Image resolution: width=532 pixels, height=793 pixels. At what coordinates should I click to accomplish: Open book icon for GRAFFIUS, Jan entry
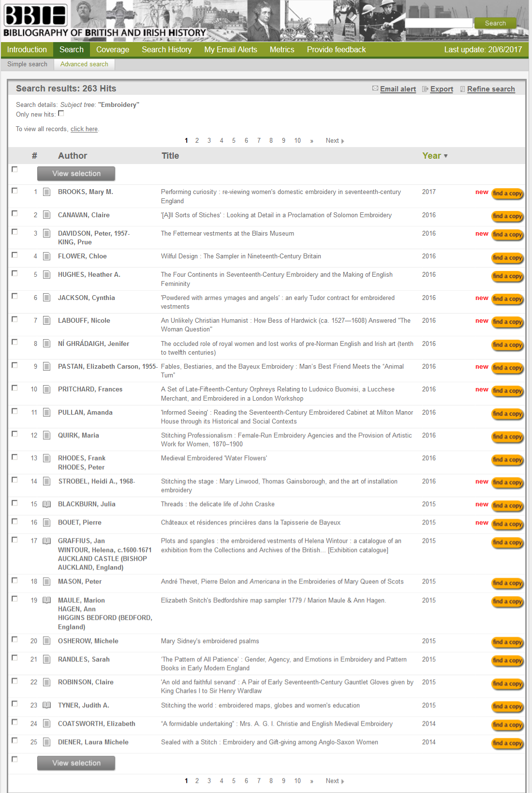pos(47,541)
